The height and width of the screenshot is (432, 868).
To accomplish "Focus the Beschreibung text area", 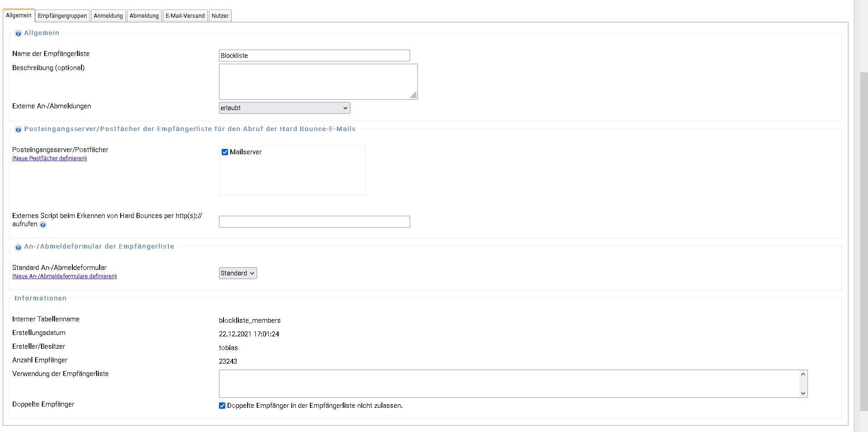I will click(318, 81).
